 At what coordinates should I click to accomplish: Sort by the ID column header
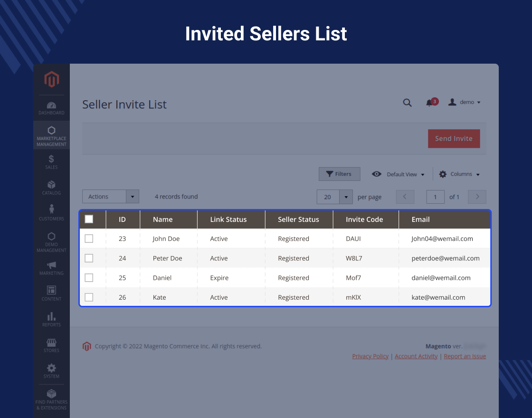(x=122, y=219)
